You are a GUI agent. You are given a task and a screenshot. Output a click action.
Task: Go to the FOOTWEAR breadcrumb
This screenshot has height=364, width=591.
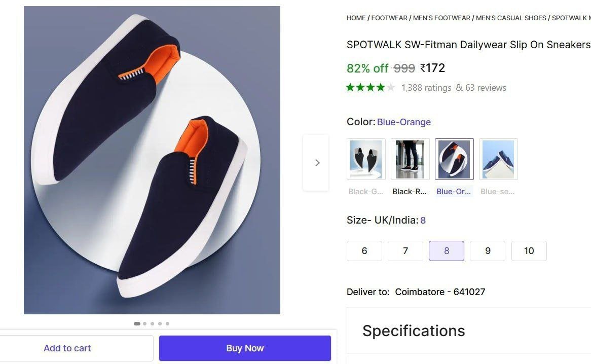(389, 18)
